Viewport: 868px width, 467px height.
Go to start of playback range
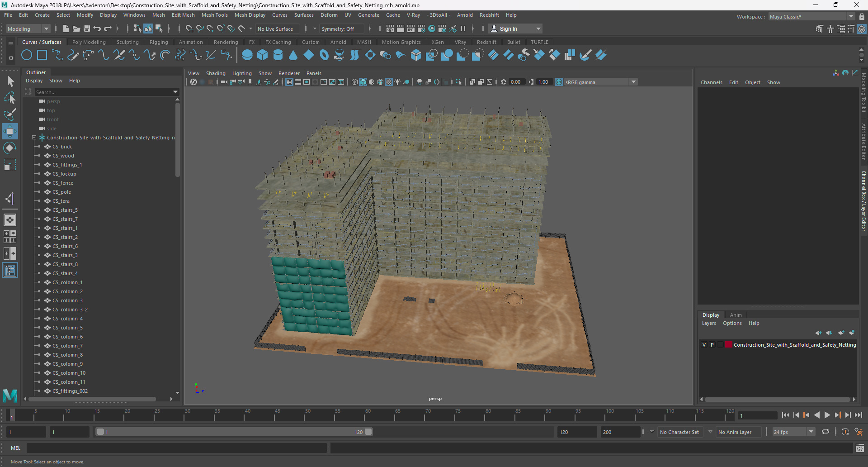786,415
